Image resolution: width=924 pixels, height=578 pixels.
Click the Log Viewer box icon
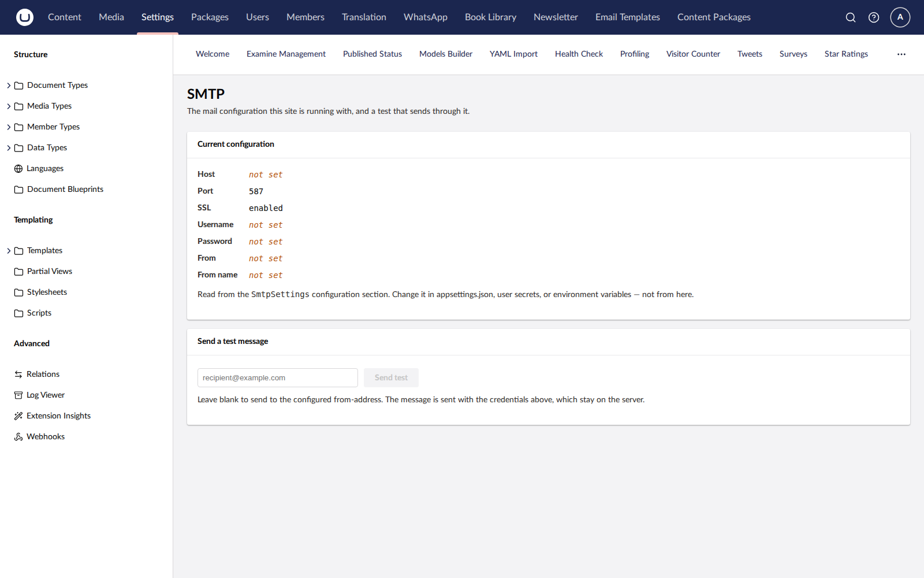coord(18,395)
